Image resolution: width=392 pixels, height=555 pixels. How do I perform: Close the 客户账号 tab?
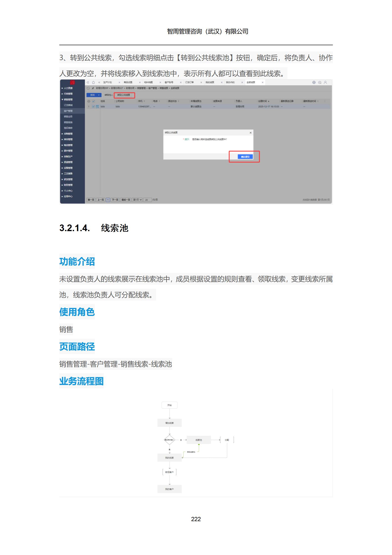[x=181, y=82]
